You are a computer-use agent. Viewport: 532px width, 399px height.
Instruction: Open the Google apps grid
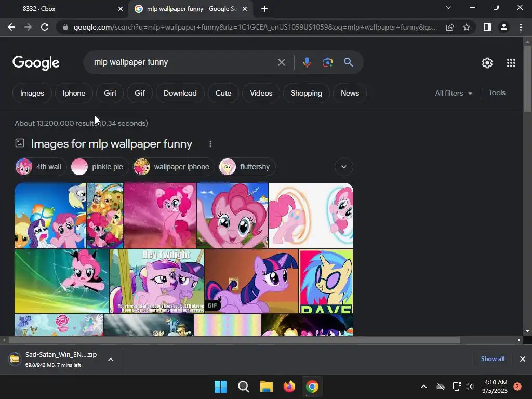tap(511, 63)
